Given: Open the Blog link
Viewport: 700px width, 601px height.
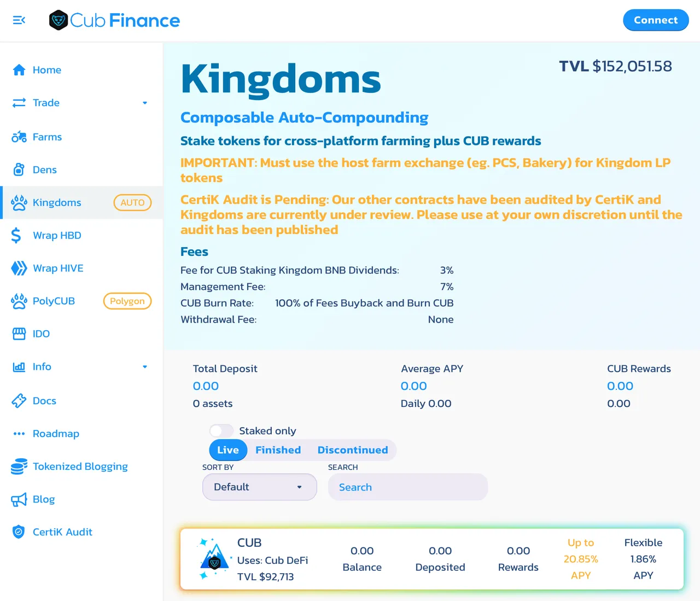Looking at the screenshot, I should coord(44,499).
